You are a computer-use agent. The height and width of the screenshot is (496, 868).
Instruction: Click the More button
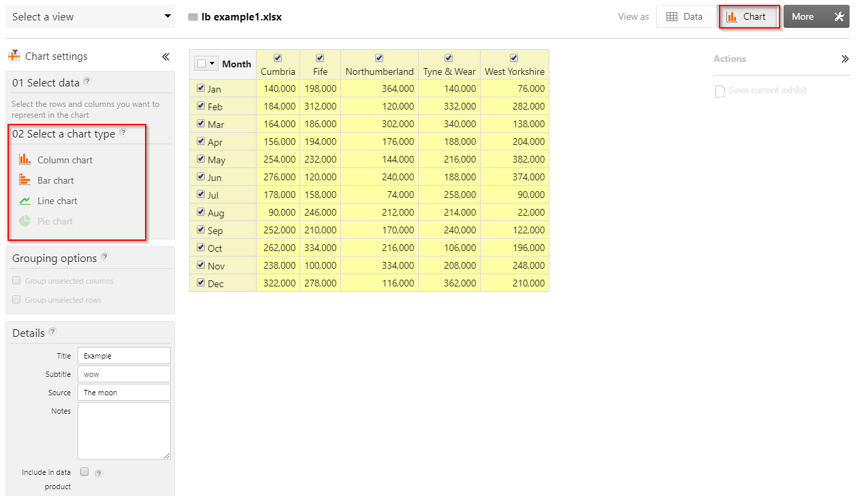click(x=805, y=16)
